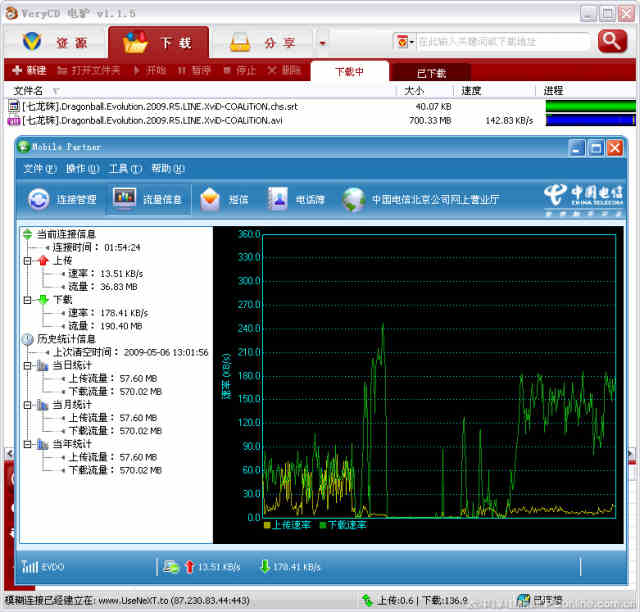The width and height of the screenshot is (640, 612).
Task: Sort by the 进程 progress column header
Action: pos(553,91)
